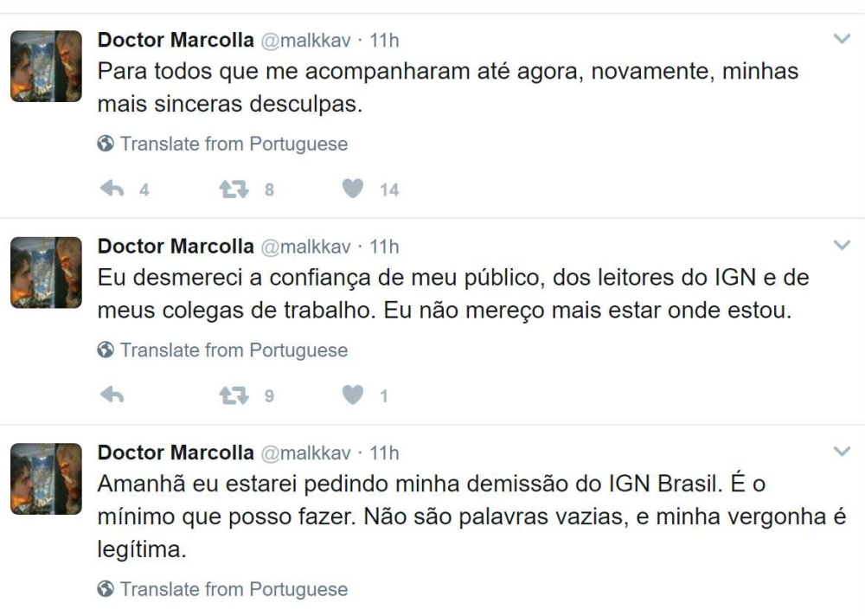Like the 'sinceras desculpas' tweet
The width and height of the screenshot is (865, 616).
(x=353, y=189)
